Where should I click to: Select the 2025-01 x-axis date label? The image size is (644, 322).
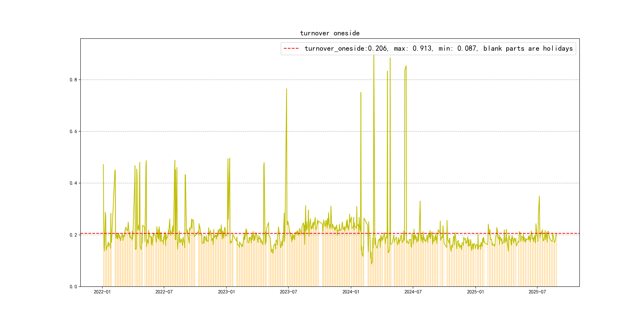(475, 292)
